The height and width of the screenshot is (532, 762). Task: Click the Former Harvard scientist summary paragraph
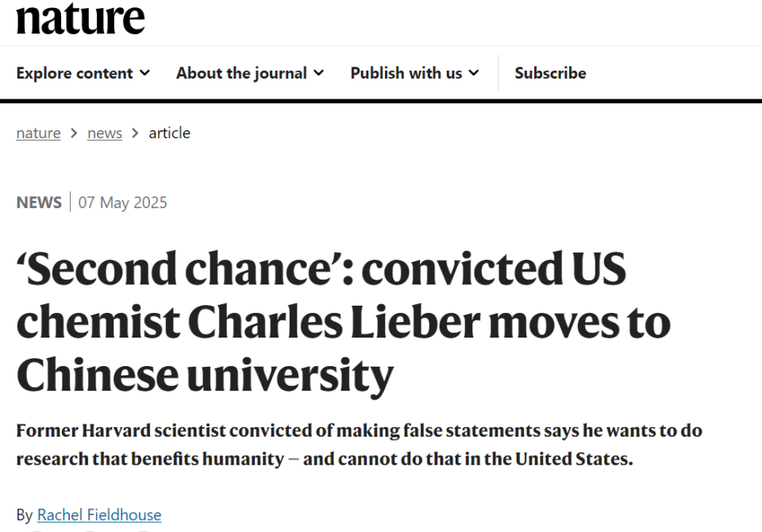point(359,445)
